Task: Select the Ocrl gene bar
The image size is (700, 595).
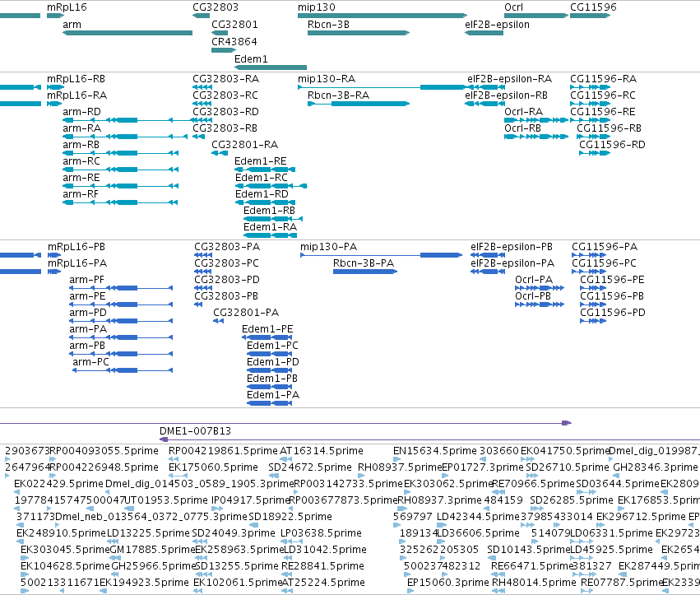Action: pyautogui.click(x=536, y=16)
